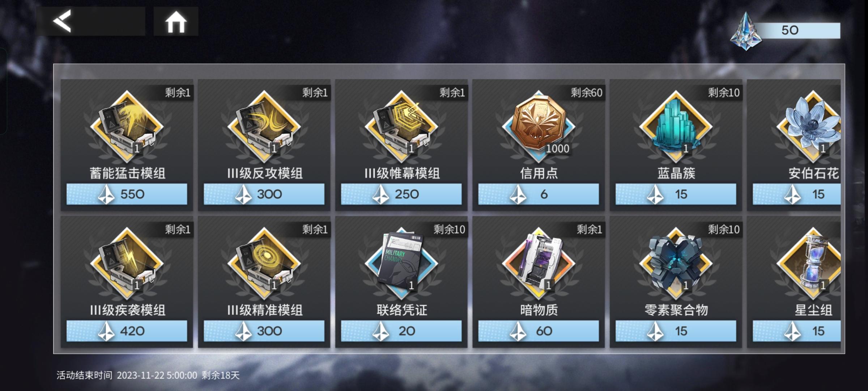Go back using the arrow icon
This screenshot has width=868, height=391.
pos(62,21)
